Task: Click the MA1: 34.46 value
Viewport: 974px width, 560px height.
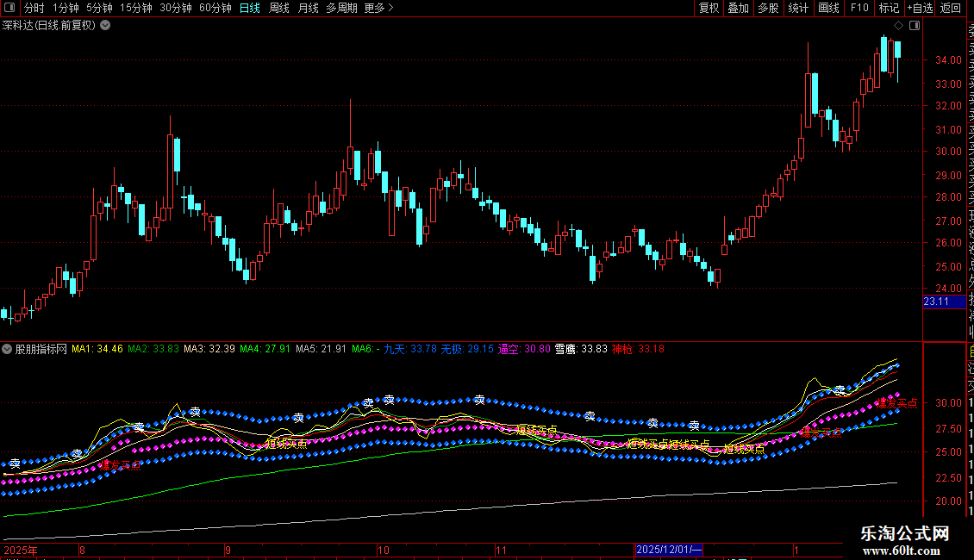Action: pyautogui.click(x=97, y=349)
